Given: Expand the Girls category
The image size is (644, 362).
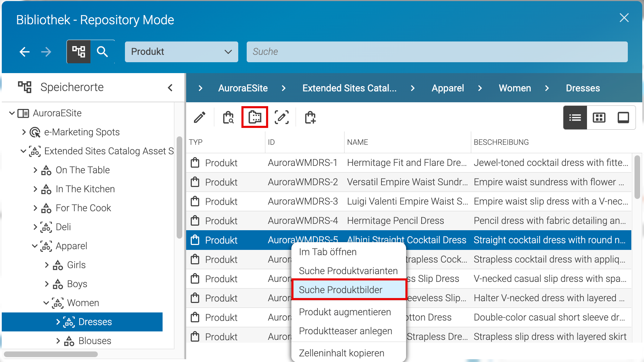Looking at the screenshot, I should (x=46, y=265).
